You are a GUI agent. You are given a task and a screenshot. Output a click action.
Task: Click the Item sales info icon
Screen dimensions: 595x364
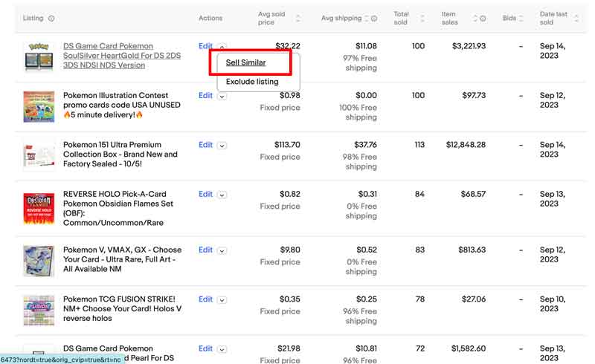click(483, 18)
